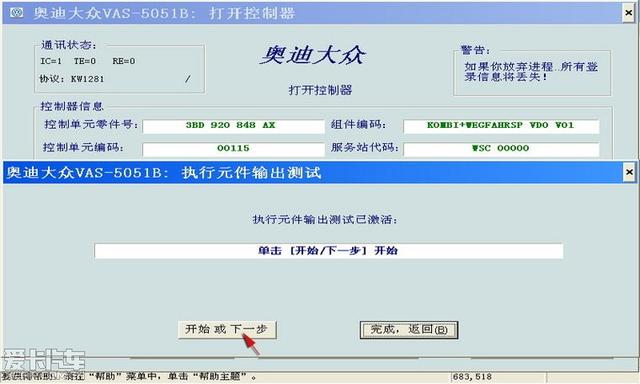The height and width of the screenshot is (384, 640).
Task: Click the warning text 如果你放弃进程
Action: (x=531, y=72)
